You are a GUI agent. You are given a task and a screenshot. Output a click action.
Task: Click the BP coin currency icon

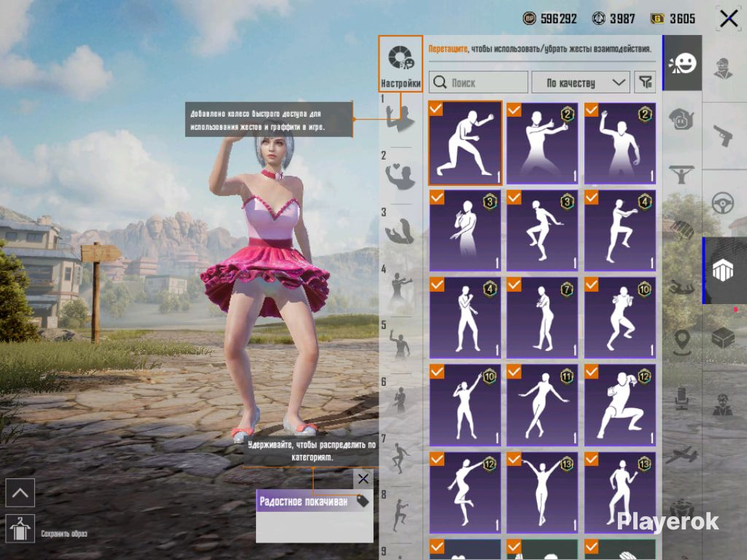(530, 18)
